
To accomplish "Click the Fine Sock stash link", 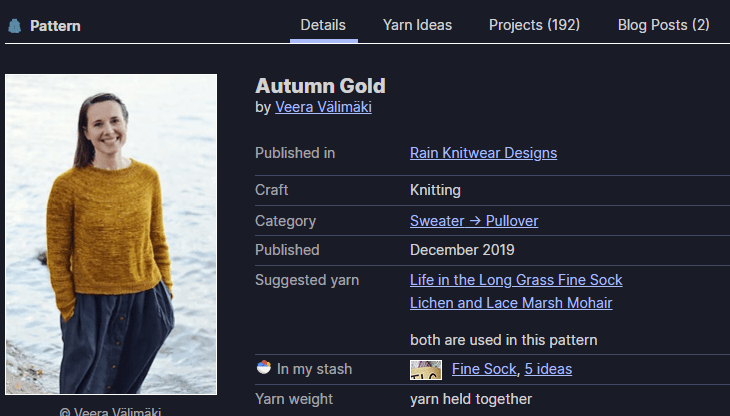I will (484, 369).
